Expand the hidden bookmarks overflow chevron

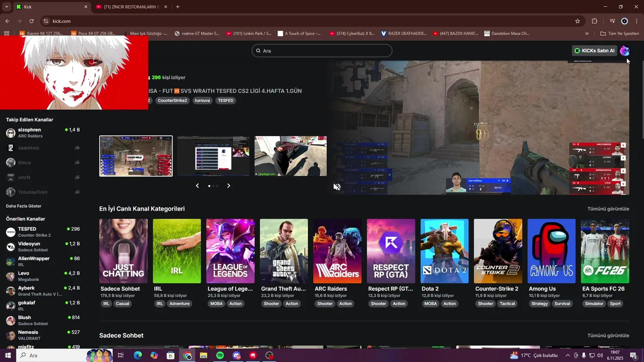tap(587, 34)
